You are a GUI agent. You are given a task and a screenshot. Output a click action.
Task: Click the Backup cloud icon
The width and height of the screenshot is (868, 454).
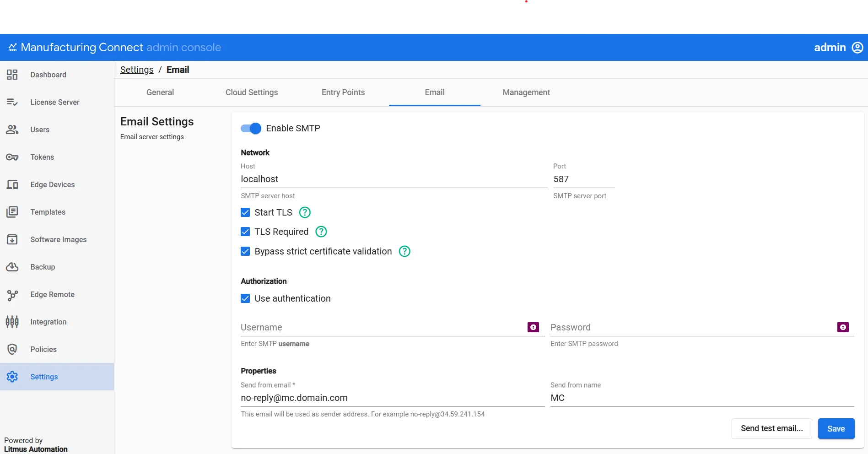pyautogui.click(x=12, y=267)
